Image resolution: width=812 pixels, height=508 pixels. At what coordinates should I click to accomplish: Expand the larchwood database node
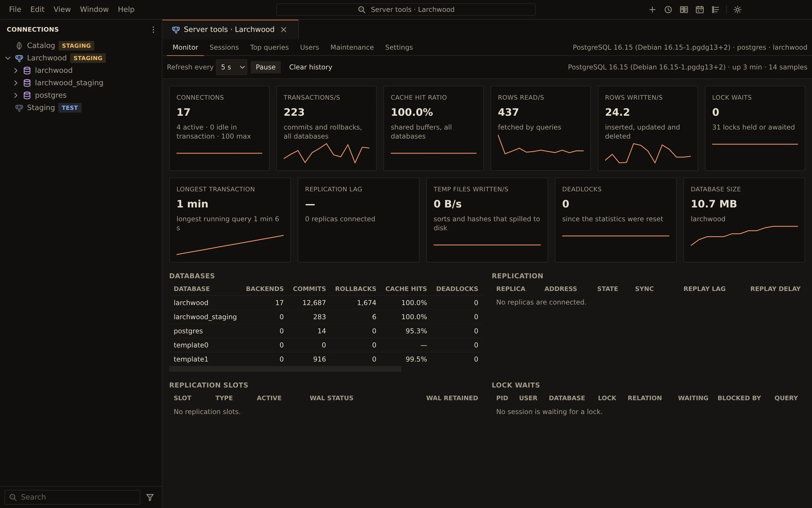pos(16,71)
